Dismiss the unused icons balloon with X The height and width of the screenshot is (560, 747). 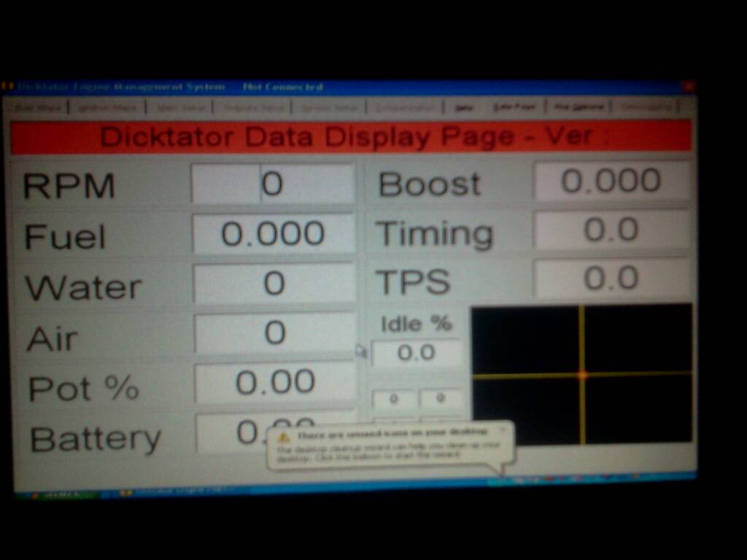pos(502,429)
